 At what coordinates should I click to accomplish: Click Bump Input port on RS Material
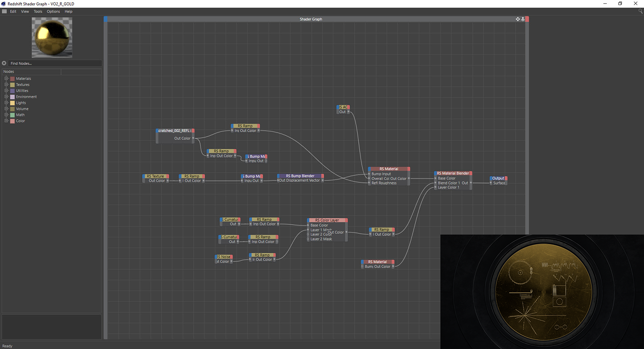[x=369, y=174]
